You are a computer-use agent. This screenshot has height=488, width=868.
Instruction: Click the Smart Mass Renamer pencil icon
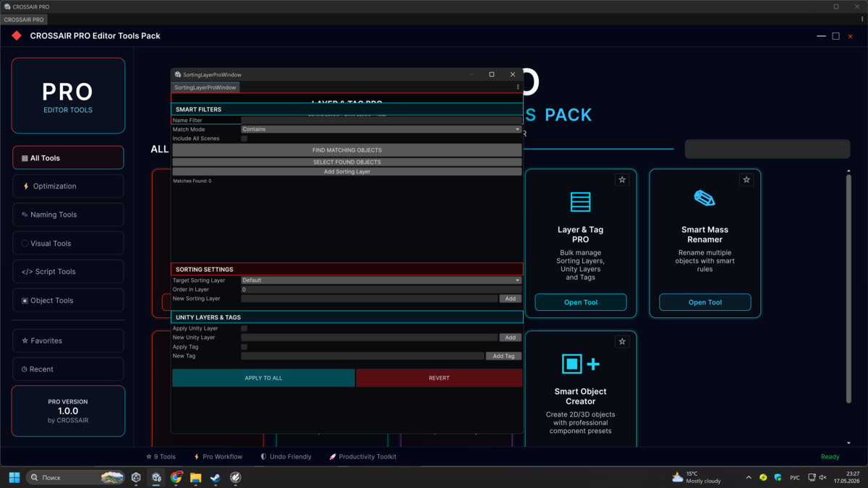pos(705,198)
